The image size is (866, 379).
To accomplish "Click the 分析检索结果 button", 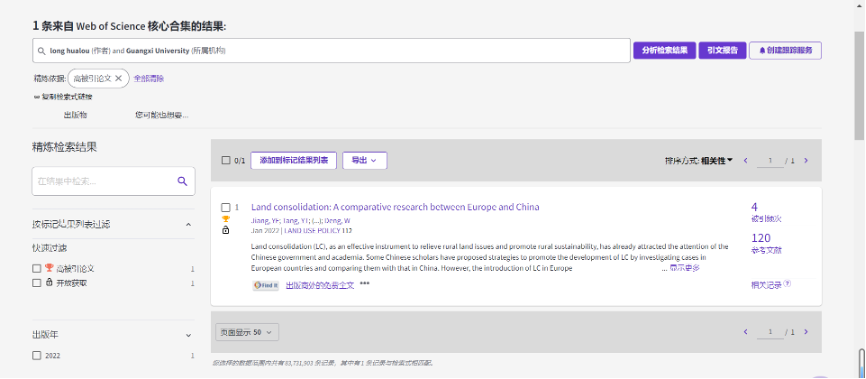I will click(664, 50).
